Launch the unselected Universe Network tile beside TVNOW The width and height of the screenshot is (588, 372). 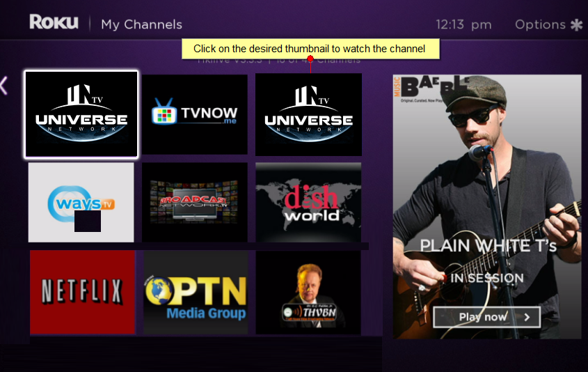[x=308, y=114]
